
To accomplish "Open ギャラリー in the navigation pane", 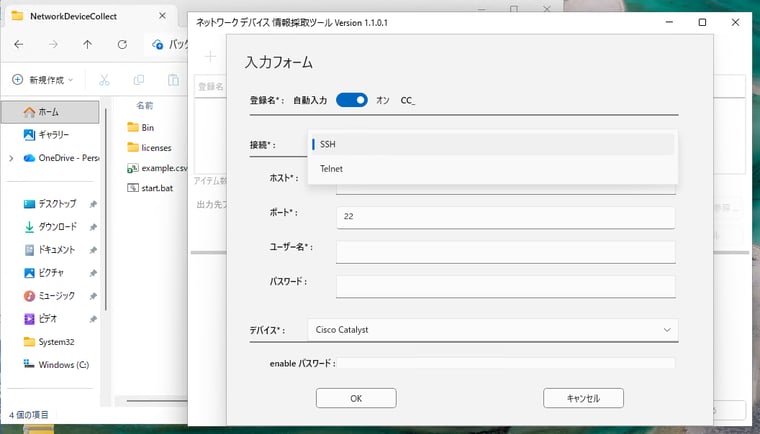I will (x=53, y=135).
